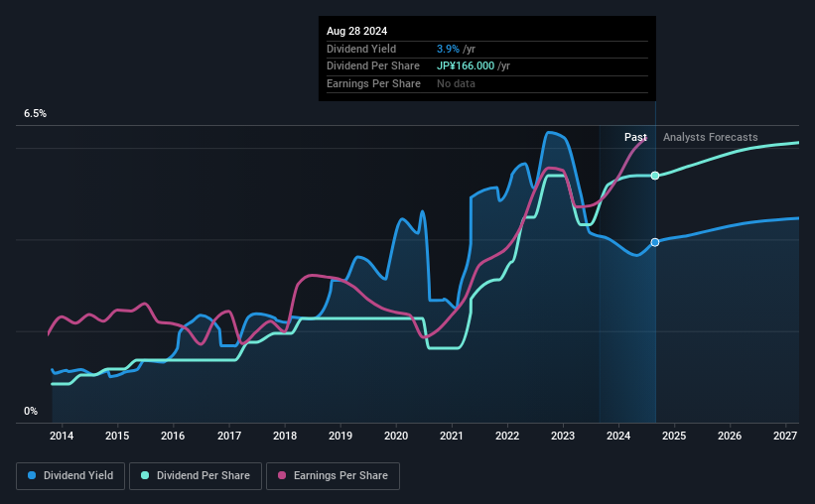Click the Past region label
The width and height of the screenshot is (815, 504).
click(635, 137)
